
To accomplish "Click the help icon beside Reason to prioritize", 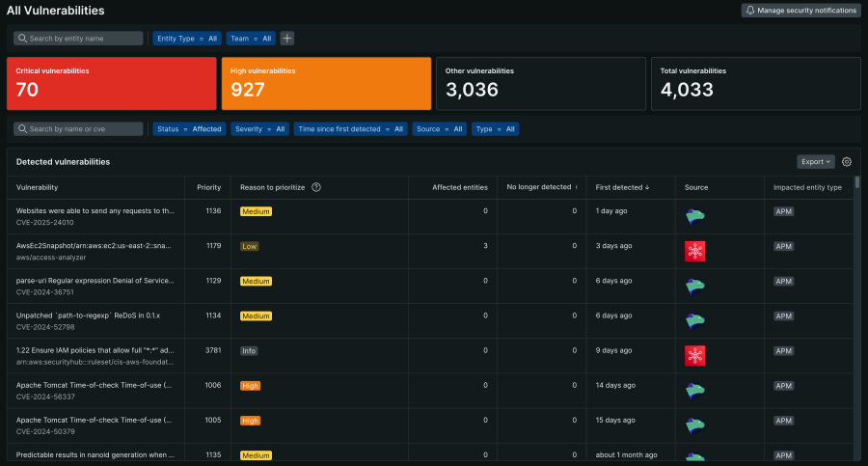I will (316, 187).
